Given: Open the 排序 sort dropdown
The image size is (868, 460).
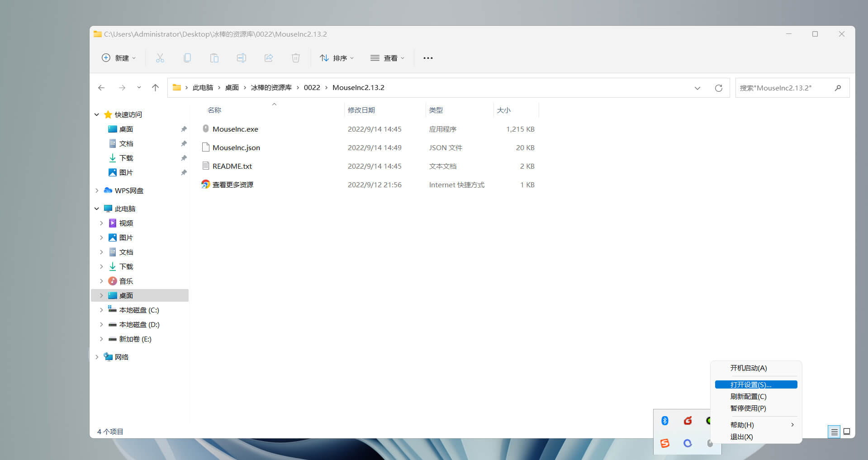Looking at the screenshot, I should 337,58.
